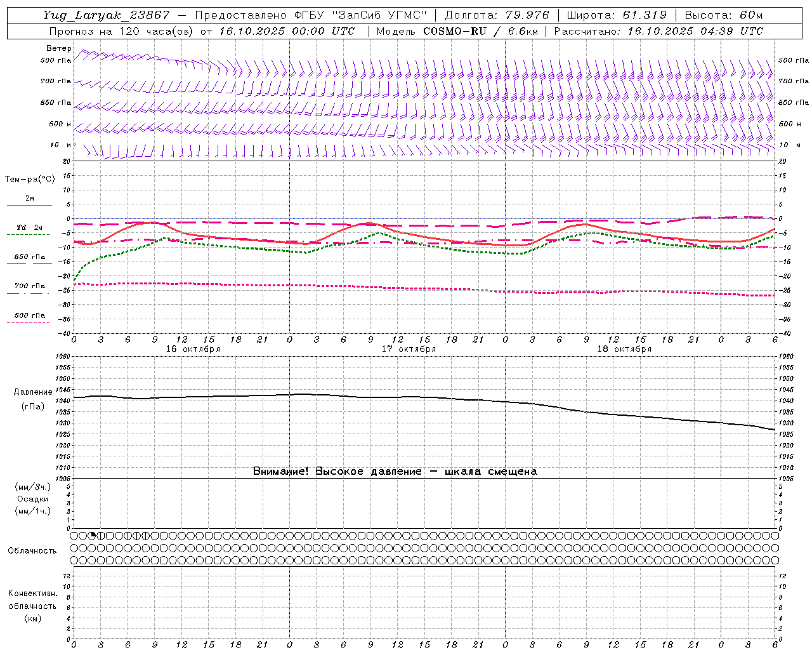This screenshot has height=650, width=812.
Task: Click the 16 октября date label
Action: point(193,348)
